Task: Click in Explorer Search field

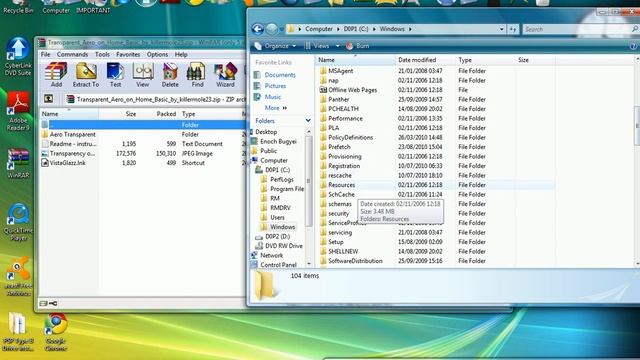Action: pos(576,29)
